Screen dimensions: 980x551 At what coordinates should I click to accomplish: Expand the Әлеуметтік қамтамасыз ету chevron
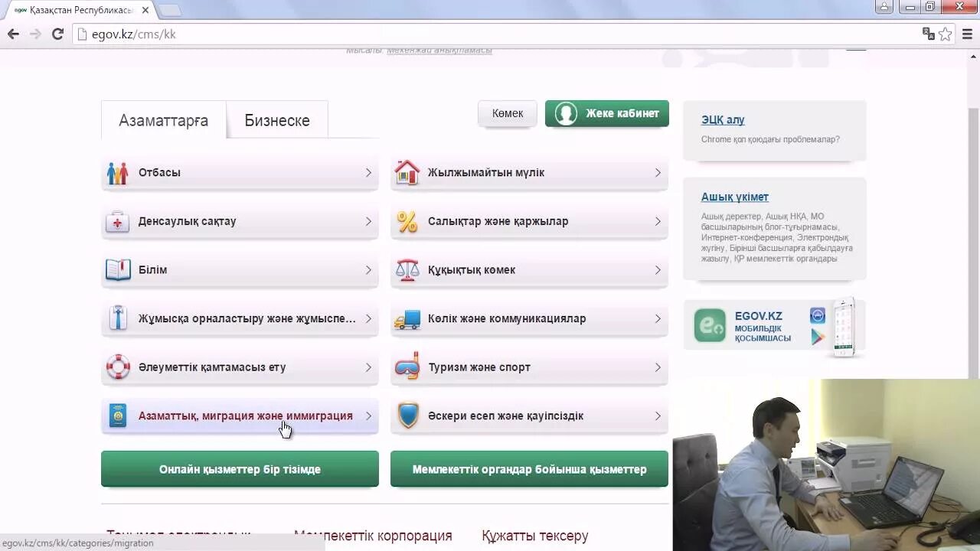[x=368, y=367]
